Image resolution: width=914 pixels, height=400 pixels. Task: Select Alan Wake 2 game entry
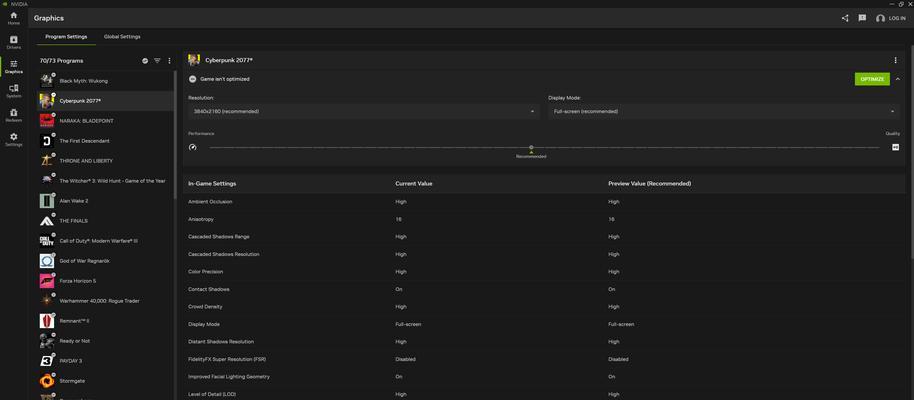(106, 201)
